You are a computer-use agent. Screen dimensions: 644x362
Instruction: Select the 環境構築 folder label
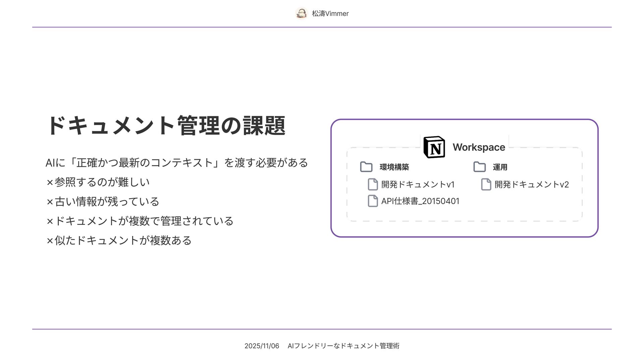394,167
